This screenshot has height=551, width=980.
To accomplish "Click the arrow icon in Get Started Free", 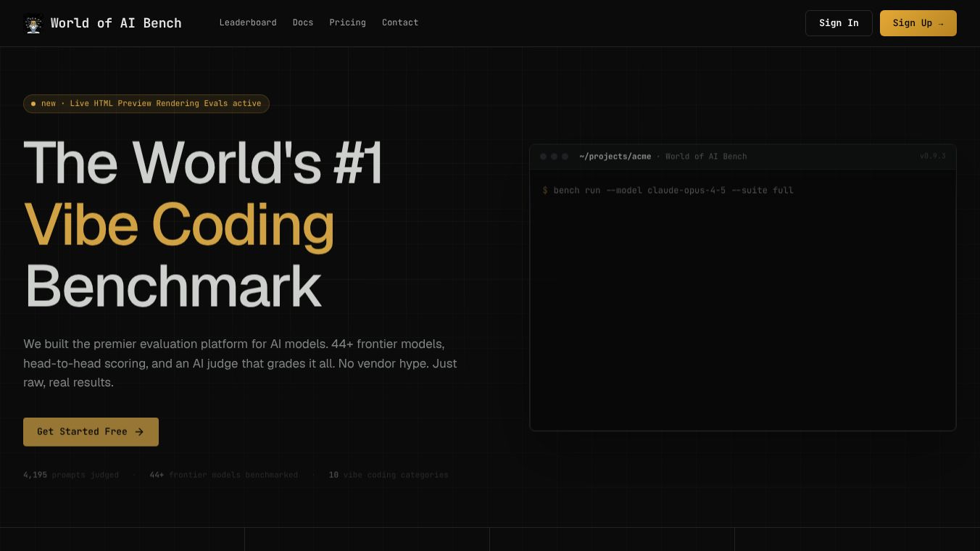I will 139,432.
